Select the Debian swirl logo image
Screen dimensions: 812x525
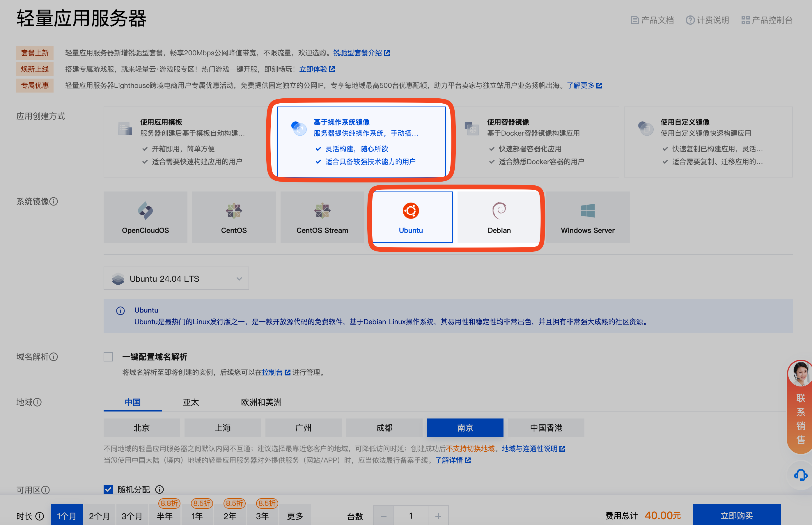click(499, 211)
